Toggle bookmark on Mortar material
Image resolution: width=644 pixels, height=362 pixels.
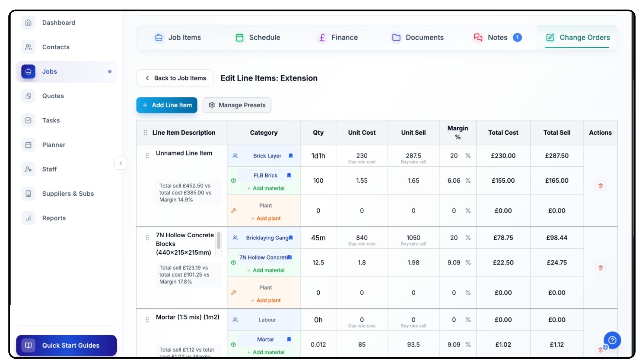click(289, 340)
